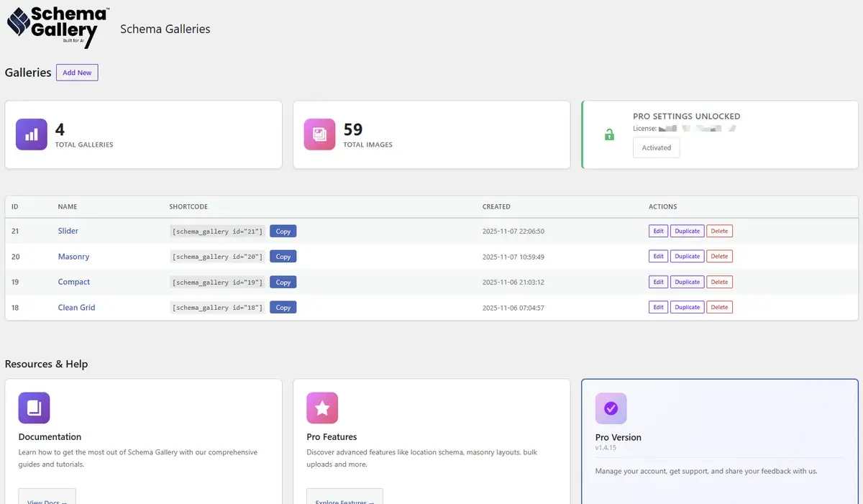Click the ID column header
Screen dimensions: 863x504
coord(14,206)
